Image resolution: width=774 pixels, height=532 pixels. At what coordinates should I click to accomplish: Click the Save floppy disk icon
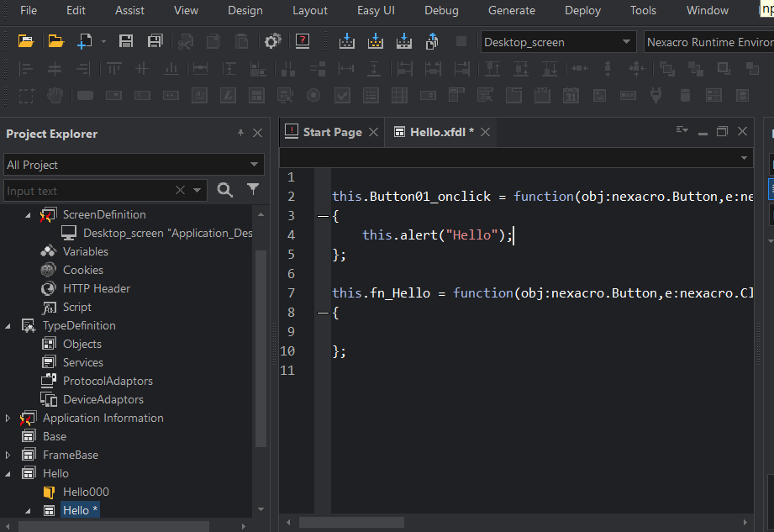(x=126, y=41)
